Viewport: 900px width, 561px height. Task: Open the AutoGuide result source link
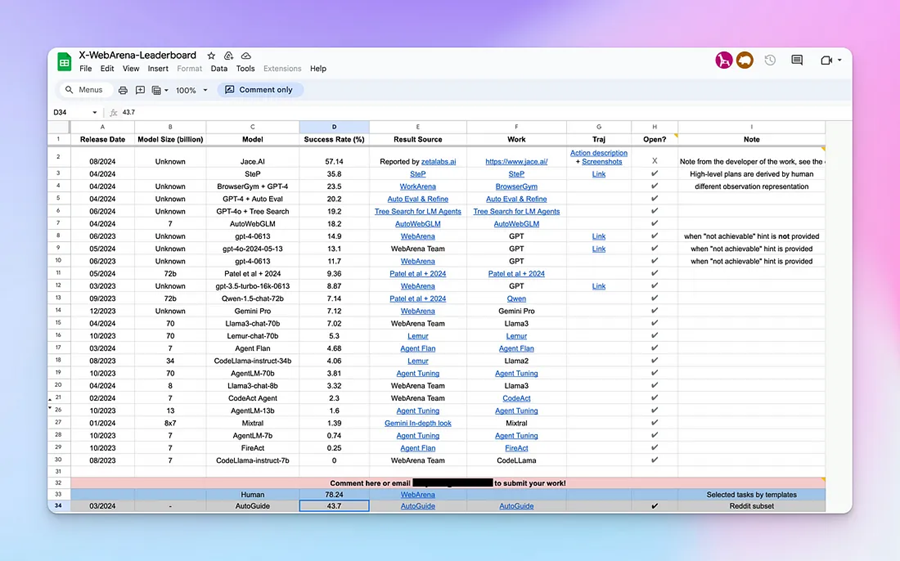click(418, 506)
